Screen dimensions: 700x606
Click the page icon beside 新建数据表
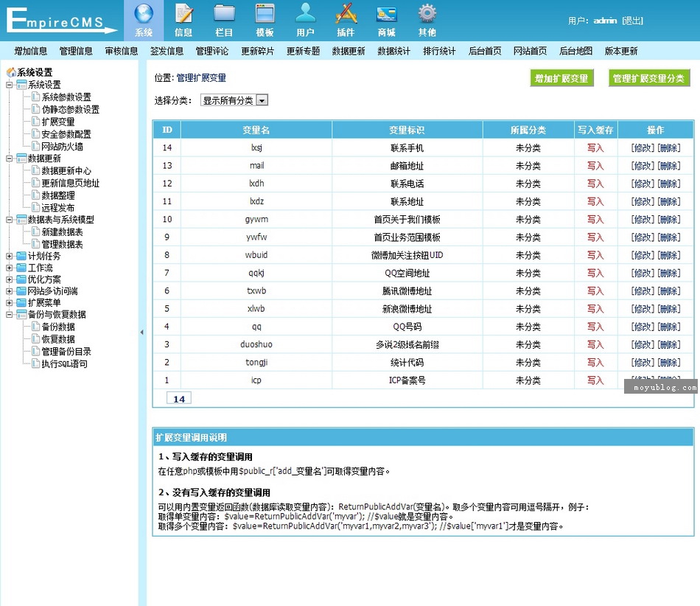click(35, 231)
